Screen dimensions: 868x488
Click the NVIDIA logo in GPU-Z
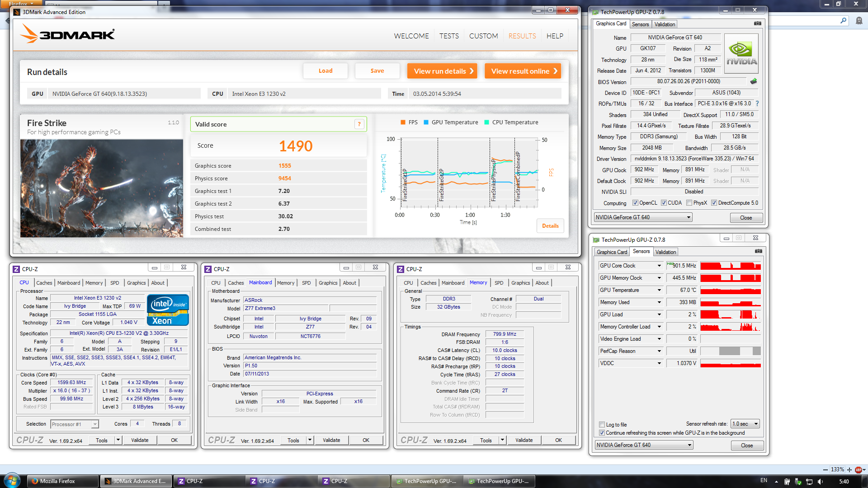[741, 54]
